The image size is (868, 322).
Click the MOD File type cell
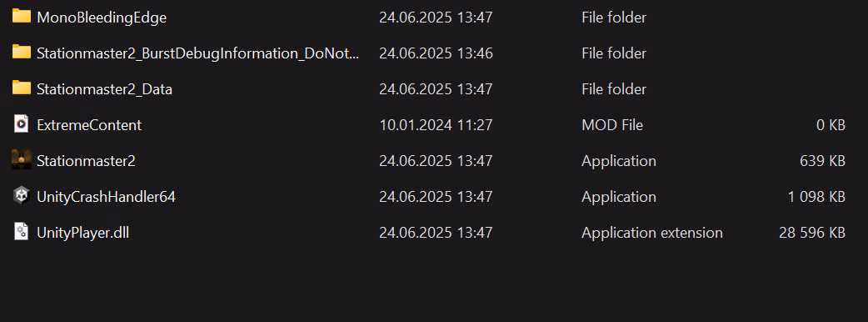[x=612, y=125]
